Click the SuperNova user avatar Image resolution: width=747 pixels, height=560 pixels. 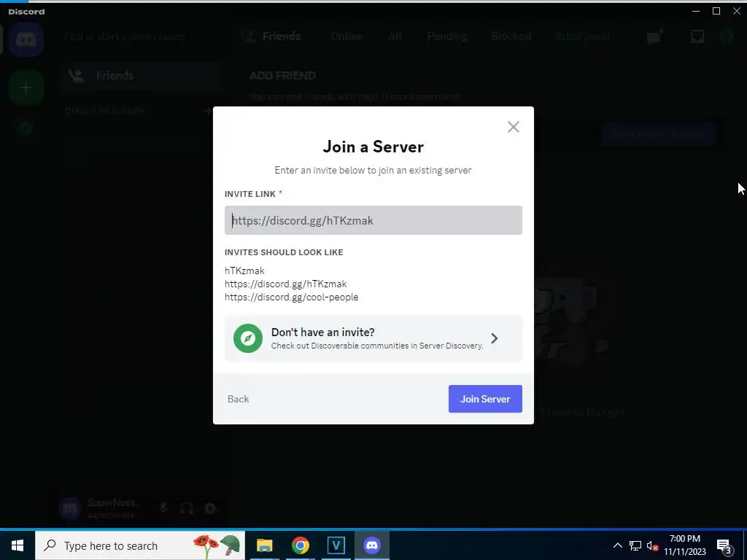click(69, 508)
